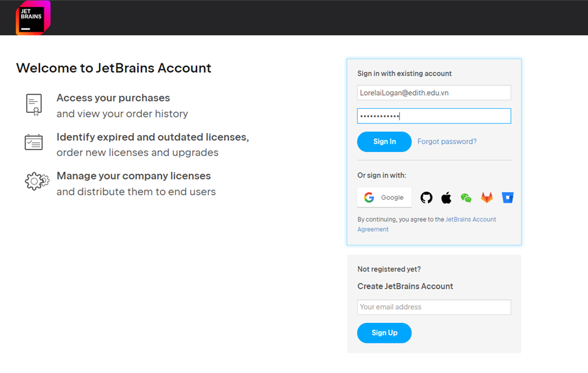Open the Forgot password? link

pyautogui.click(x=447, y=141)
